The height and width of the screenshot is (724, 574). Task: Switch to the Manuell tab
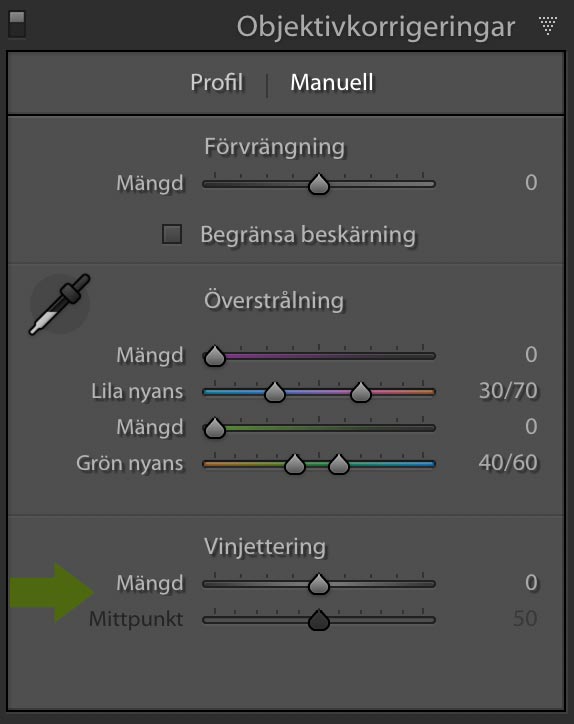(x=332, y=83)
